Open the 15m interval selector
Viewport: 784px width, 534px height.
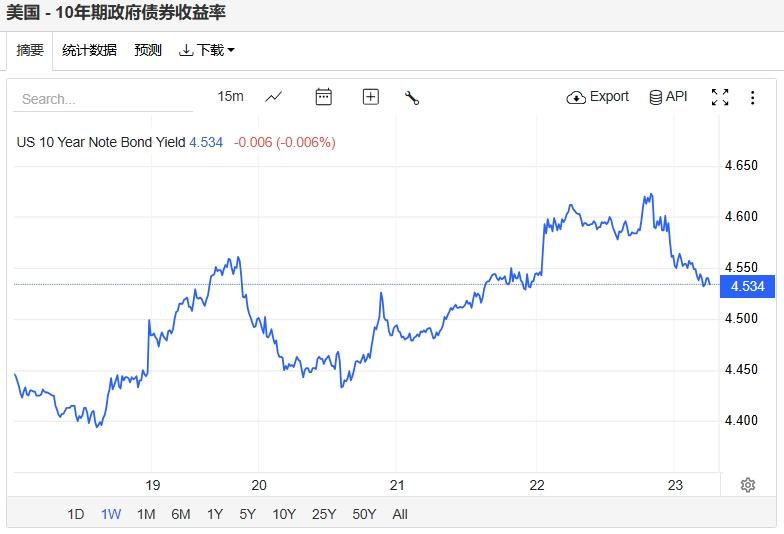tap(230, 96)
